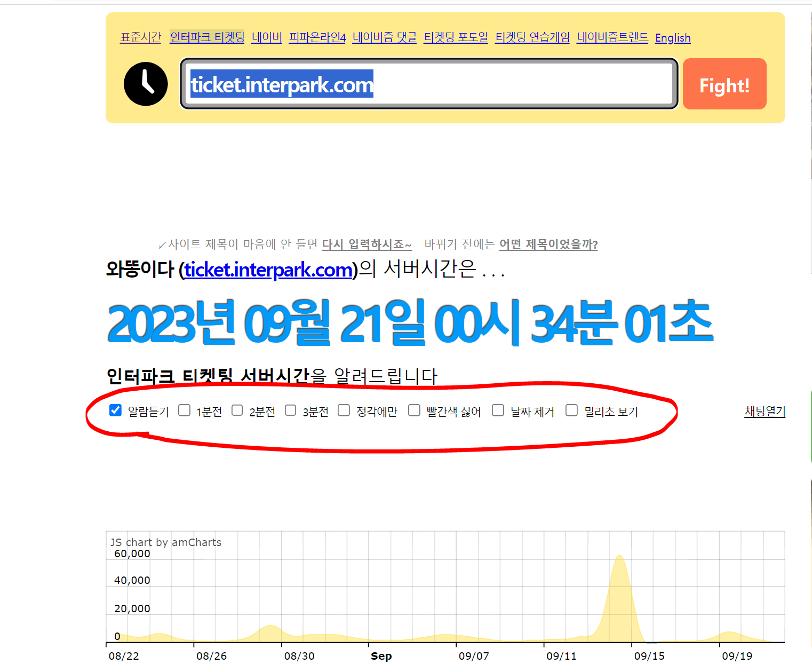Image resolution: width=812 pixels, height=664 pixels.
Task: Click the 09/07 date label on the chart axis
Action: click(474, 656)
